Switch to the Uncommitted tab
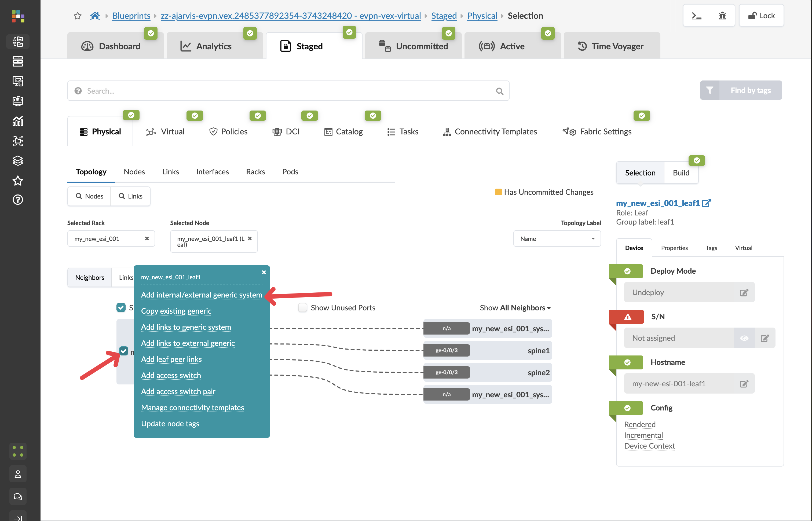 tap(422, 46)
